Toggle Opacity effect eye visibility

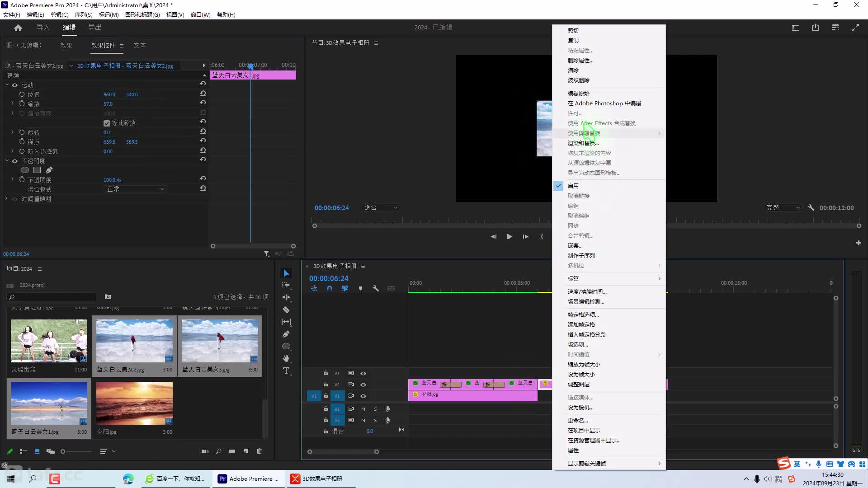coord(15,161)
